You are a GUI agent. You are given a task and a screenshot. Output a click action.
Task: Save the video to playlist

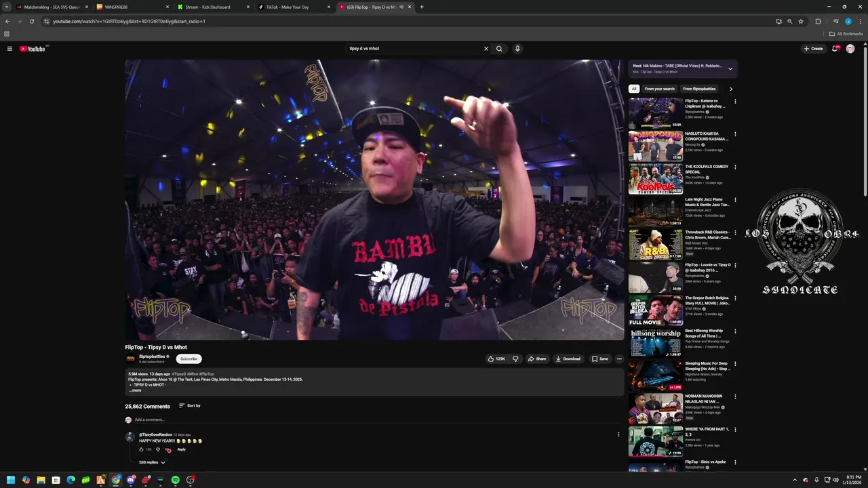point(600,359)
